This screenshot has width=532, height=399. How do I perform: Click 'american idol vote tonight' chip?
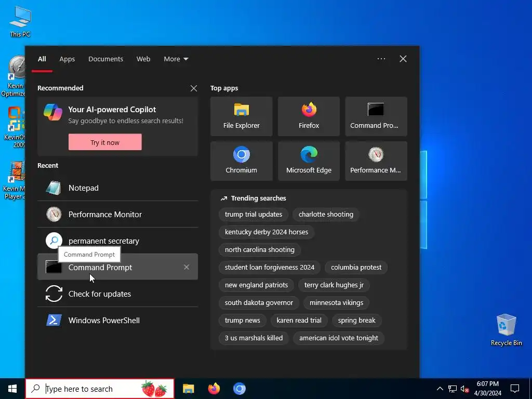339,338
